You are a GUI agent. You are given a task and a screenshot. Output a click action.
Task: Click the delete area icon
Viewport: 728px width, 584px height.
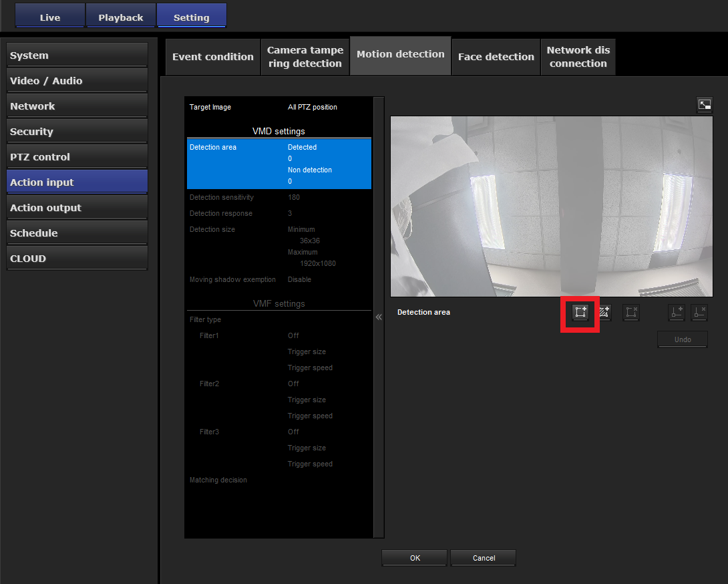click(x=630, y=313)
